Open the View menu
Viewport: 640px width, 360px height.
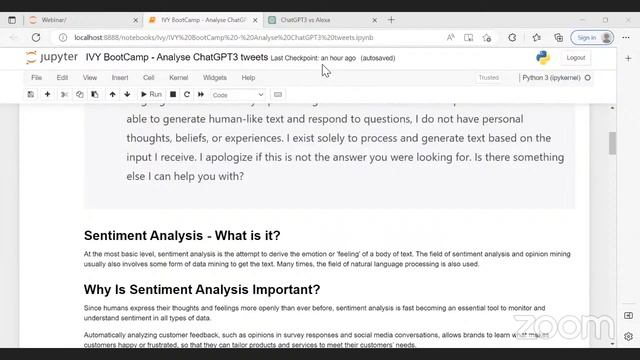coord(90,78)
